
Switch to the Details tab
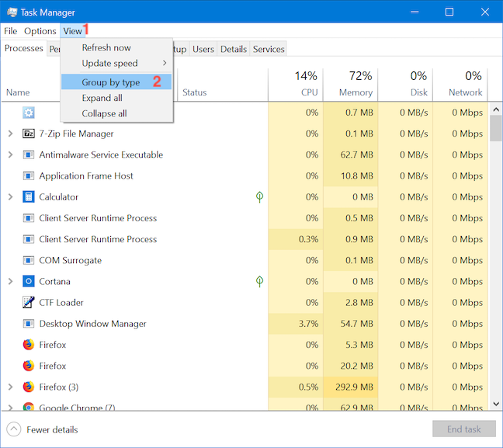pyautogui.click(x=234, y=49)
